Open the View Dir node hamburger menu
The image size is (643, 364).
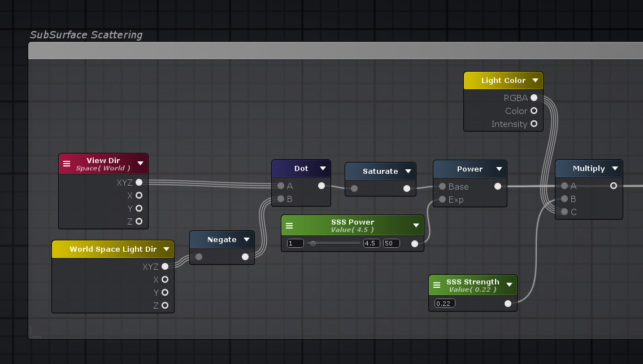click(x=67, y=164)
